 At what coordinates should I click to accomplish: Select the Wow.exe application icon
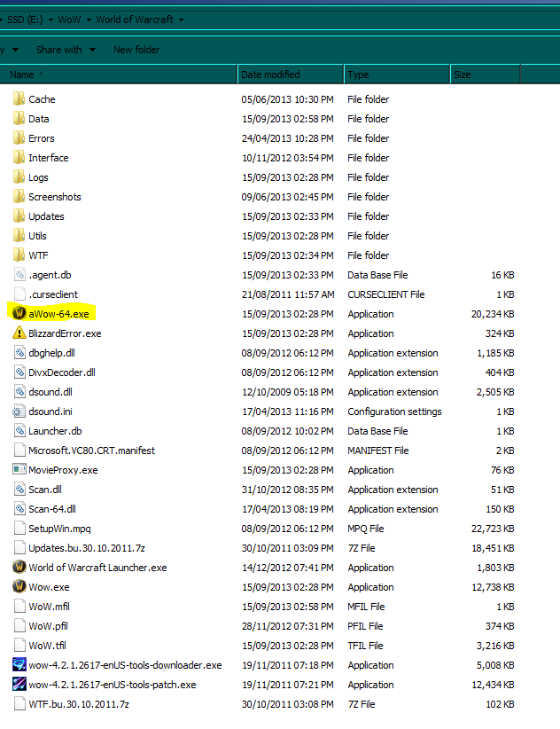(x=19, y=587)
